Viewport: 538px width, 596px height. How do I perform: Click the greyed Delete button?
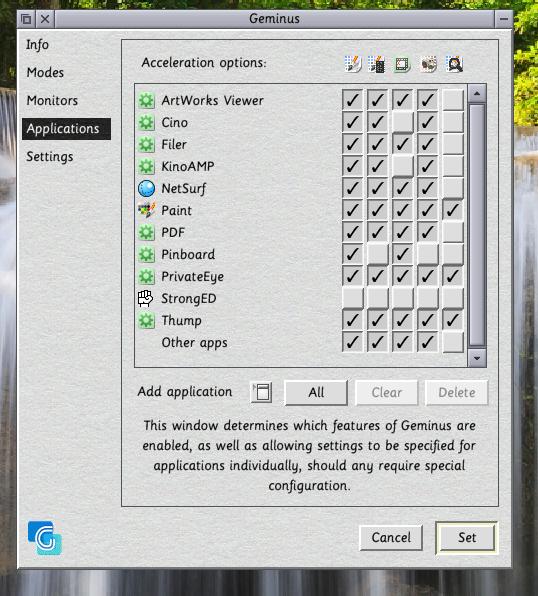pos(457,393)
